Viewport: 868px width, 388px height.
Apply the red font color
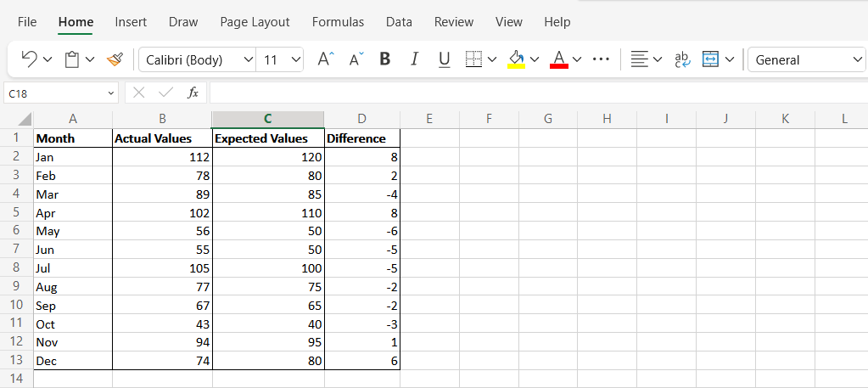pos(559,59)
